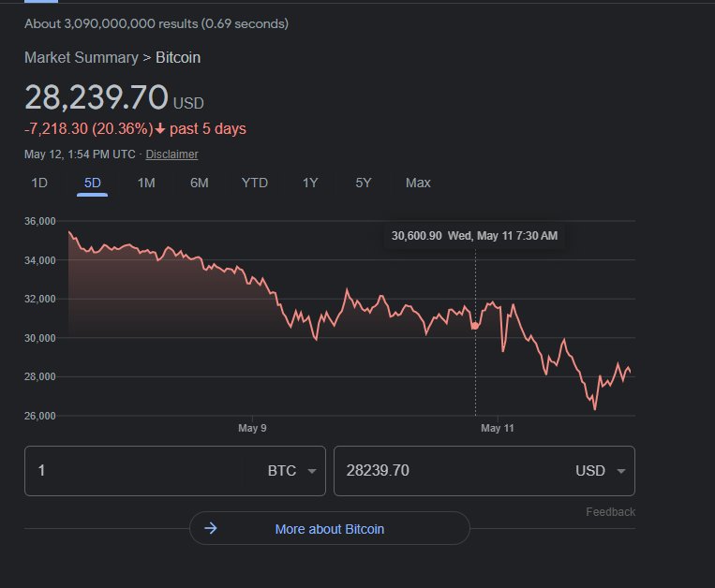
Task: Switch chart to 1Y range
Action: [x=310, y=184]
